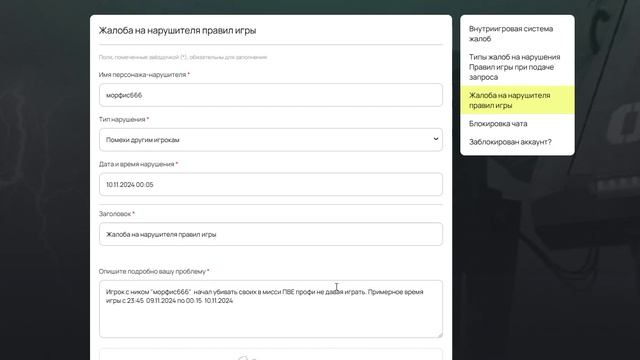Screen dimensions: 640x360
Task: Open 'Заблокирован аккаунт?' sidebar link
Action: pos(510,142)
